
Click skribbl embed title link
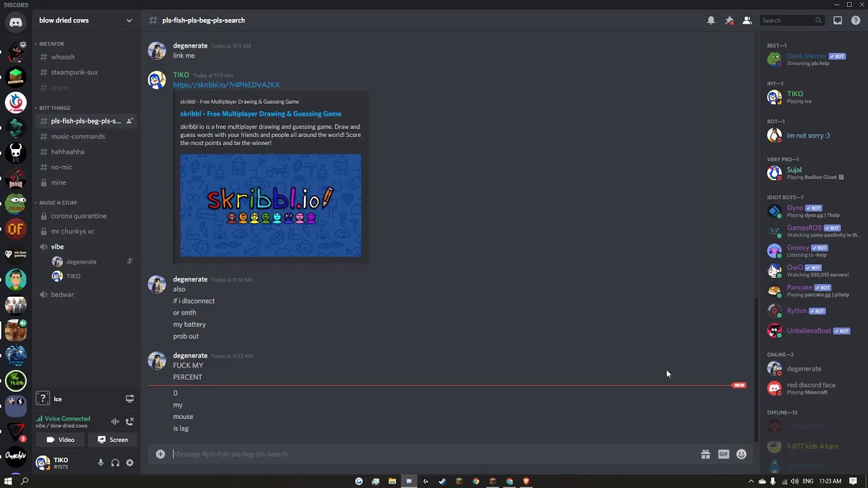point(260,114)
